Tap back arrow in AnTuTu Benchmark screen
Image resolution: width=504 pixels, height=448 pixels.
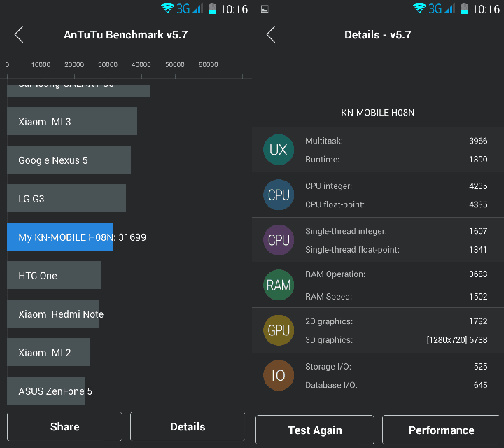[19, 35]
